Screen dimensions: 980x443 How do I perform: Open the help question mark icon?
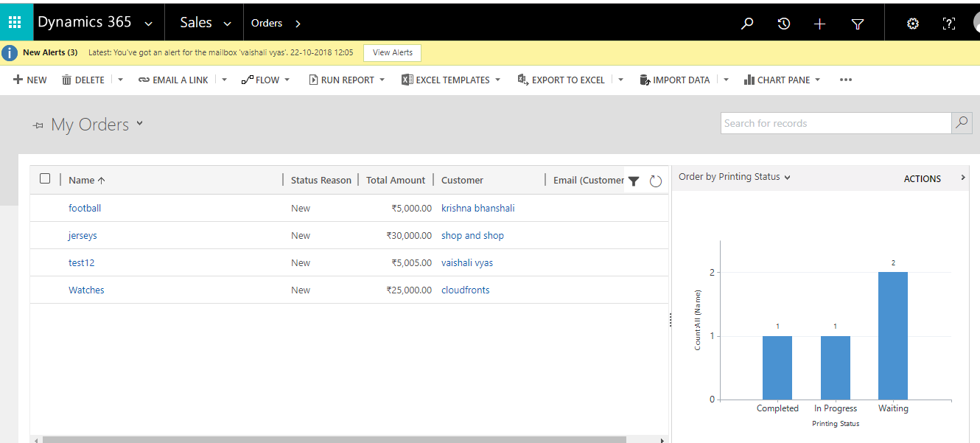(949, 24)
